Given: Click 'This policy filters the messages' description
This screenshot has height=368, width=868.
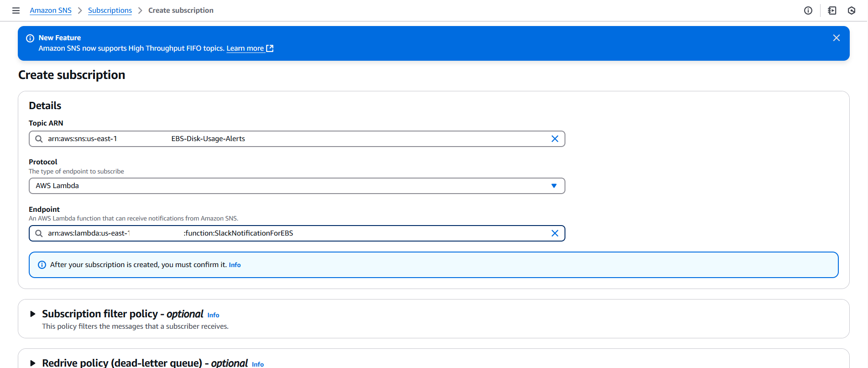Looking at the screenshot, I should coord(135,326).
